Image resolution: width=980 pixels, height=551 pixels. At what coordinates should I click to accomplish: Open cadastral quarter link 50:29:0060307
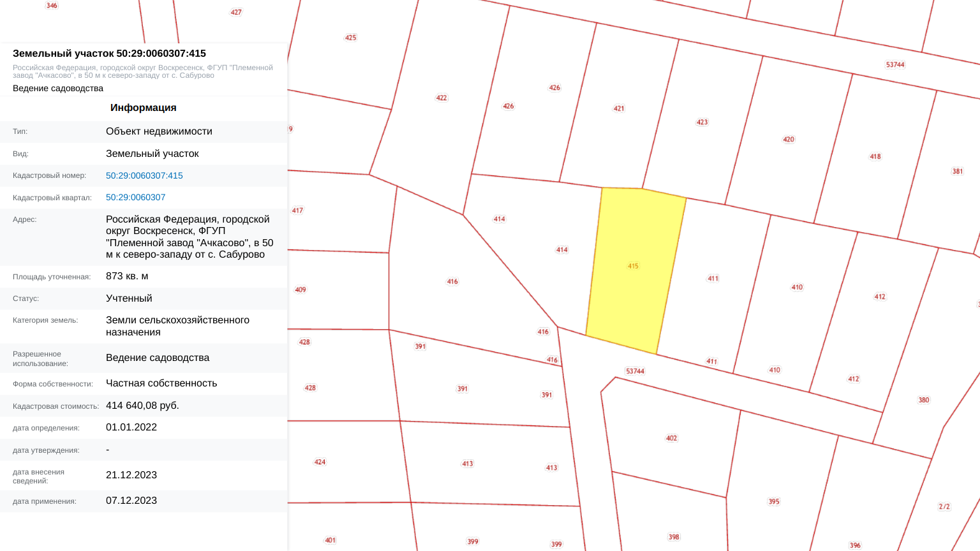tap(135, 198)
